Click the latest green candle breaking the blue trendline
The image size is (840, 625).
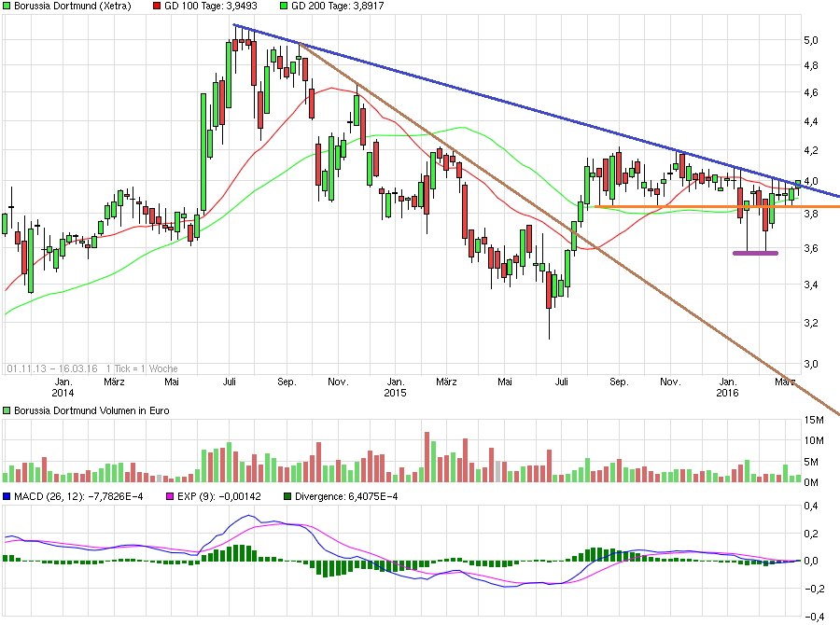point(798,184)
